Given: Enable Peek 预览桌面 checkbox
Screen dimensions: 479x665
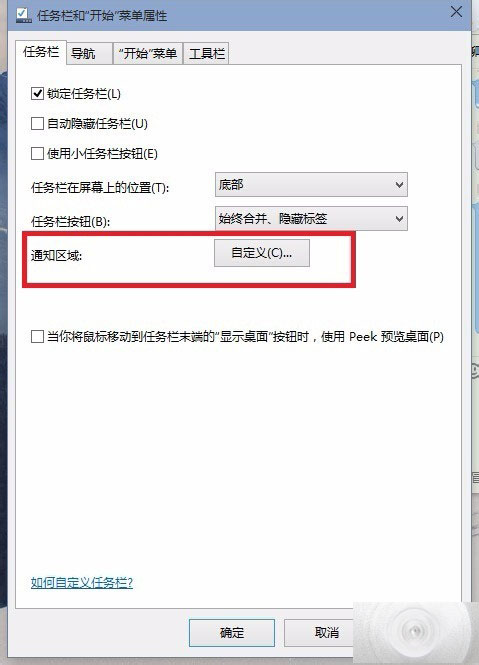Looking at the screenshot, I should (x=37, y=337).
